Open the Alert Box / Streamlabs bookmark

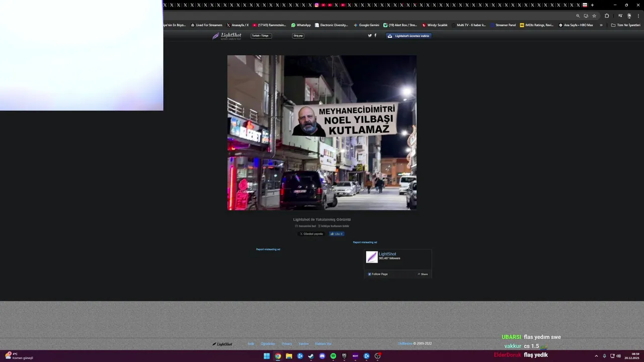(400, 25)
